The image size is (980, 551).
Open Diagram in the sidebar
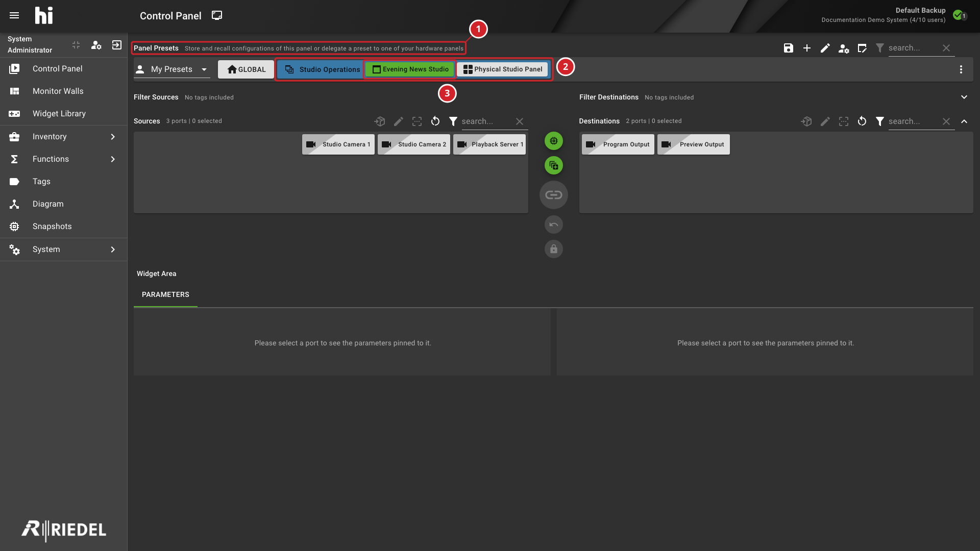64,204
